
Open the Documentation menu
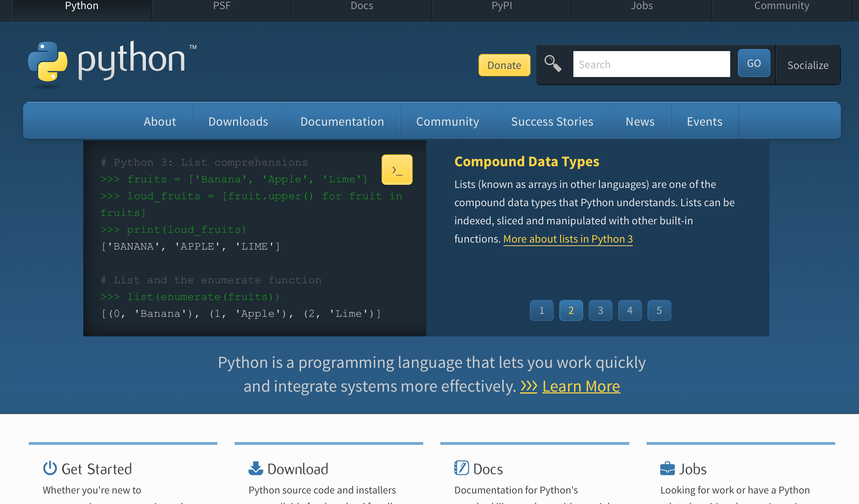tap(342, 121)
